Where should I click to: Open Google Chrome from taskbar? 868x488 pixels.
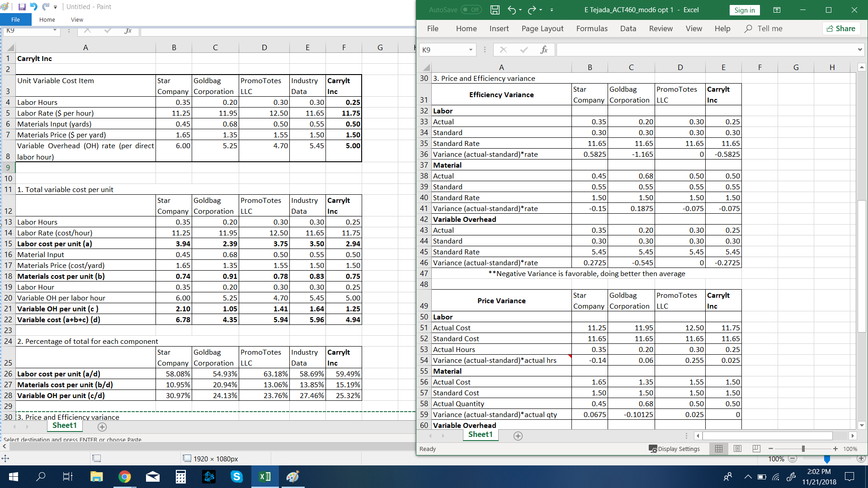[x=124, y=477]
